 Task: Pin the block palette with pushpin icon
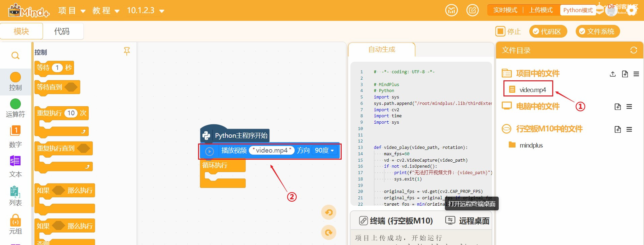click(x=127, y=51)
